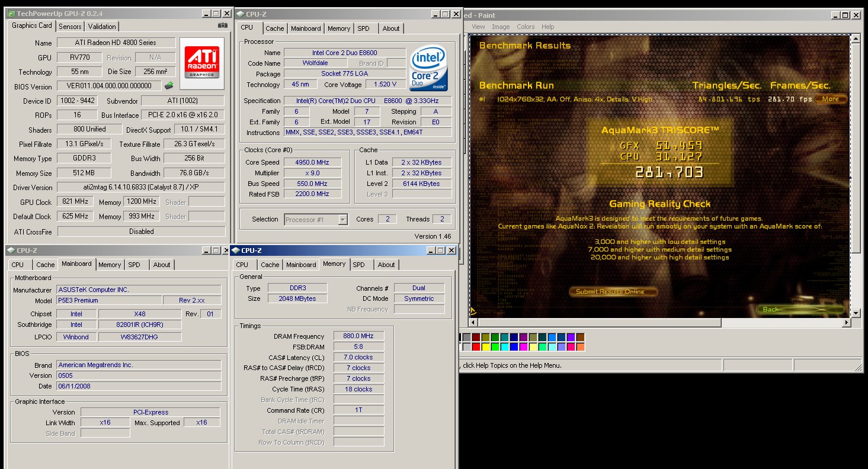Viewport: 868px width, 469px height.
Task: Select Graphics Card tab in GPU-Z
Action: tap(32, 25)
